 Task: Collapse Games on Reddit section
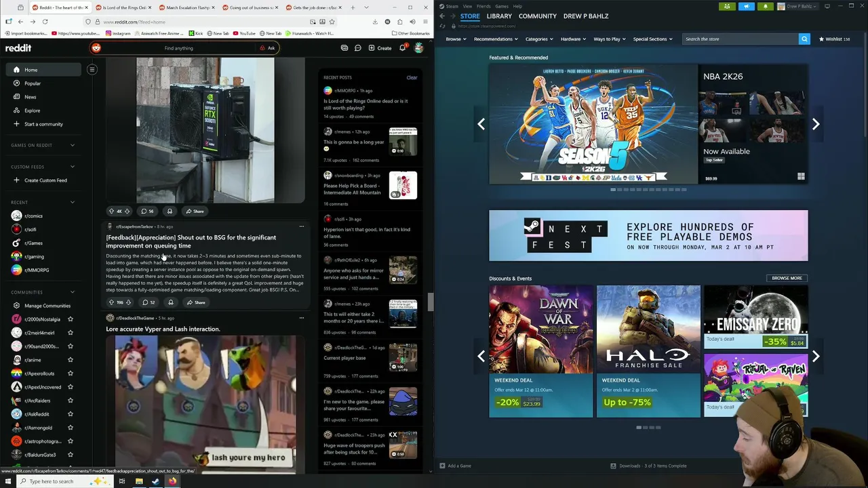tap(73, 145)
